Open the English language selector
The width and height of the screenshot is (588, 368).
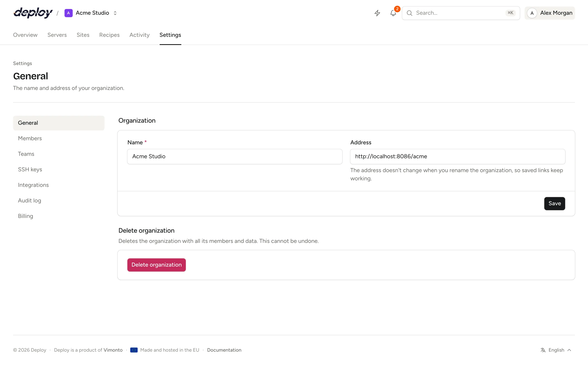556,350
